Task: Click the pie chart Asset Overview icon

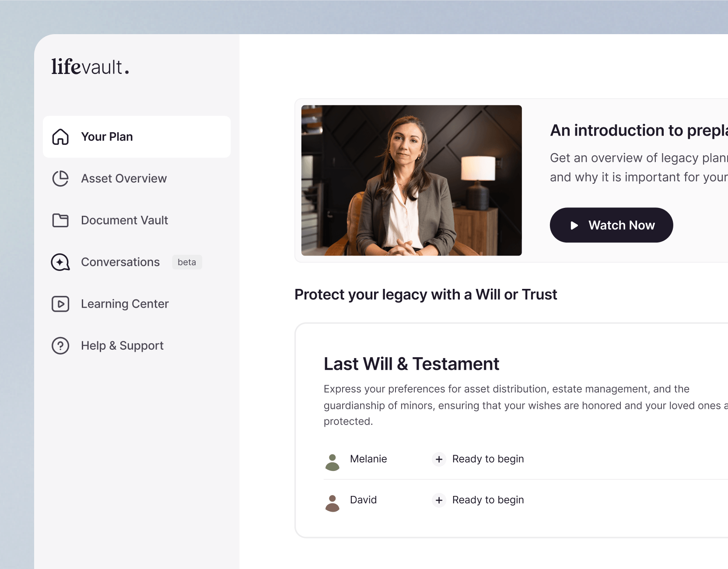Action: [60, 179]
